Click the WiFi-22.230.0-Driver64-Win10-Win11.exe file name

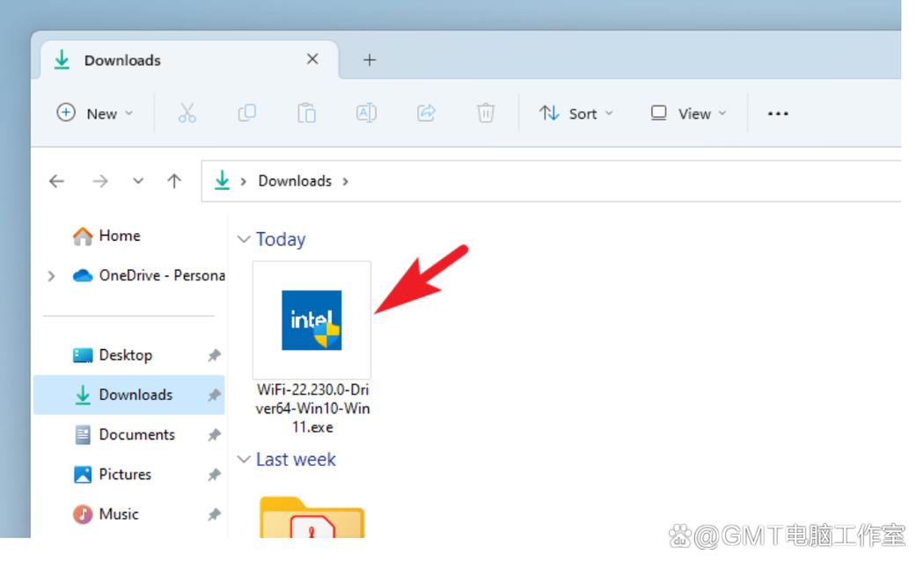[x=312, y=409]
